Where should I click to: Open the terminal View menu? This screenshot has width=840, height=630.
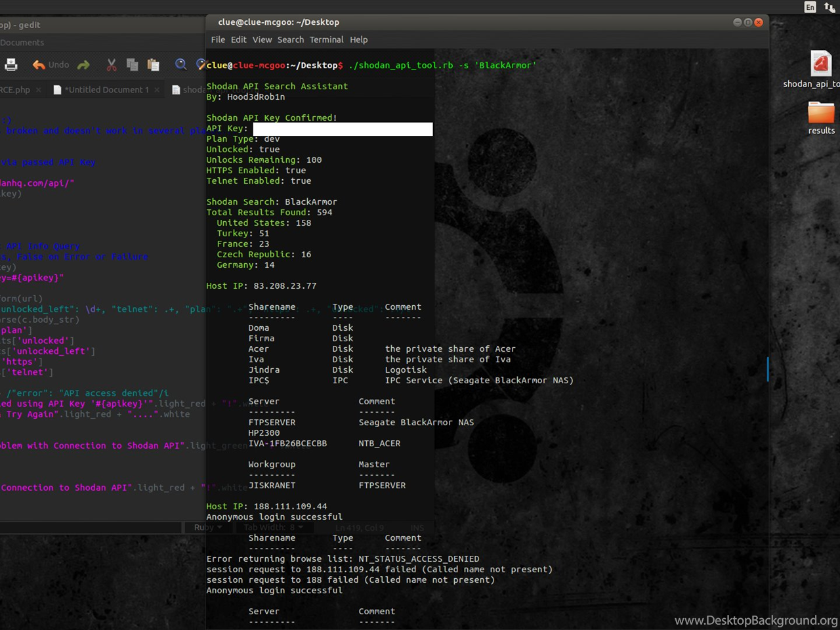pyautogui.click(x=262, y=39)
